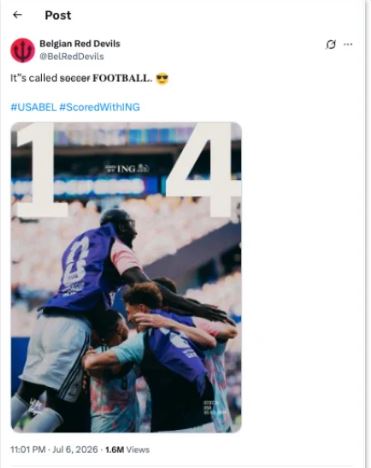This screenshot has height=468, width=371.
Task: Click the ING logo in the photo
Action: [127, 169]
